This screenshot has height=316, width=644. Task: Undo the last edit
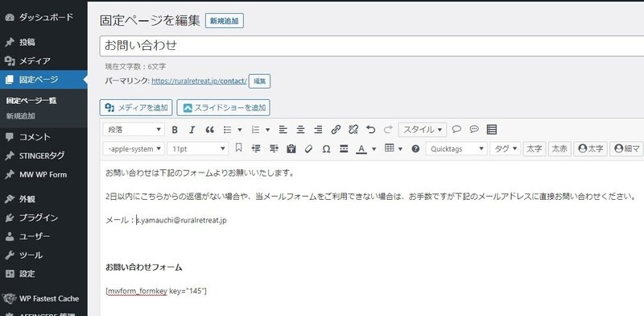(x=371, y=130)
